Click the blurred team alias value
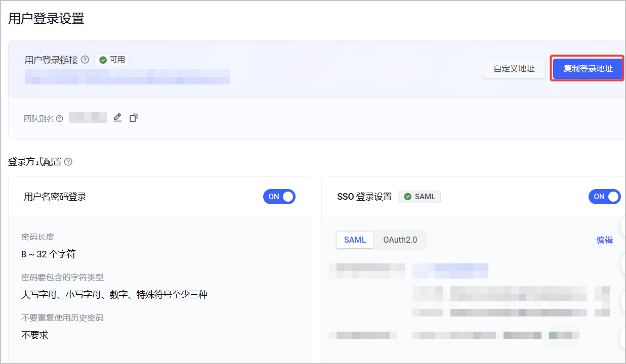This screenshot has width=626, height=364. click(x=88, y=118)
